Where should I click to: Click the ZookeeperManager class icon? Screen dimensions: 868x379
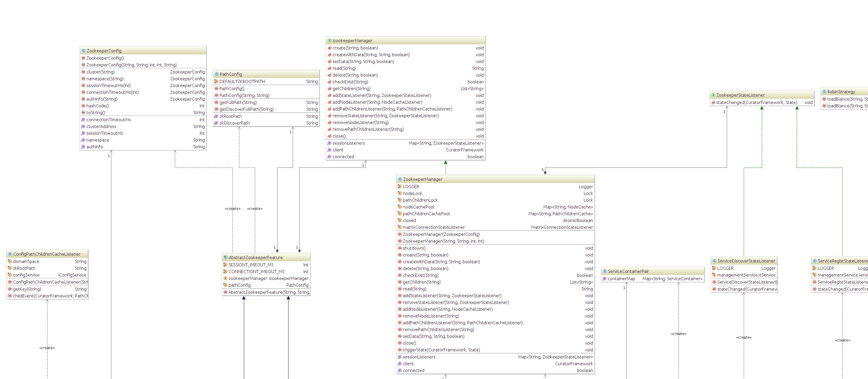[400, 180]
